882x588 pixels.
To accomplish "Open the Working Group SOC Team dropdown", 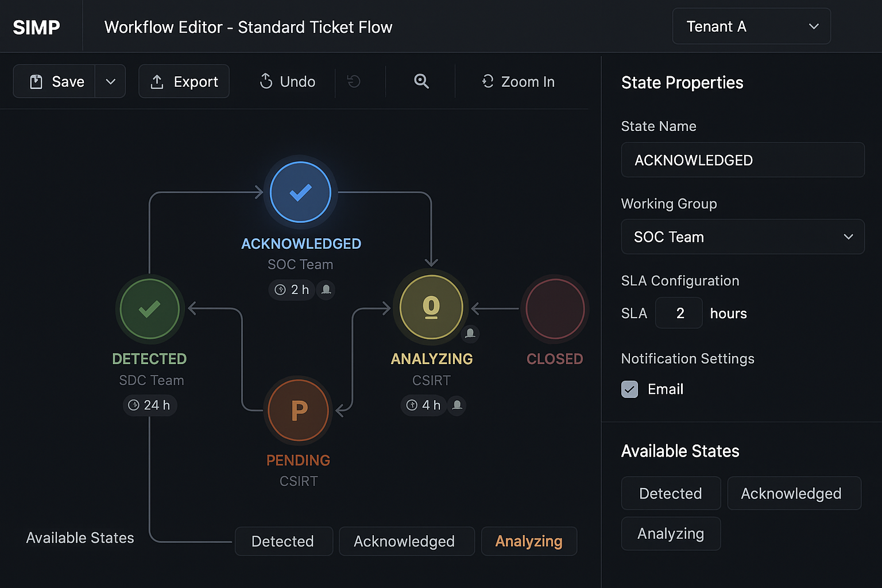I will (742, 237).
